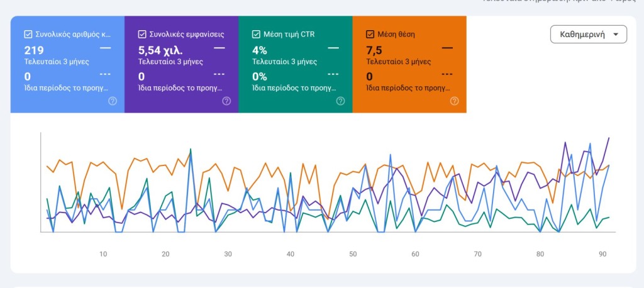Screen dimensions: 644x288
Task: Click Ίδια περίοδος label on purple card
Action: coord(180,88)
